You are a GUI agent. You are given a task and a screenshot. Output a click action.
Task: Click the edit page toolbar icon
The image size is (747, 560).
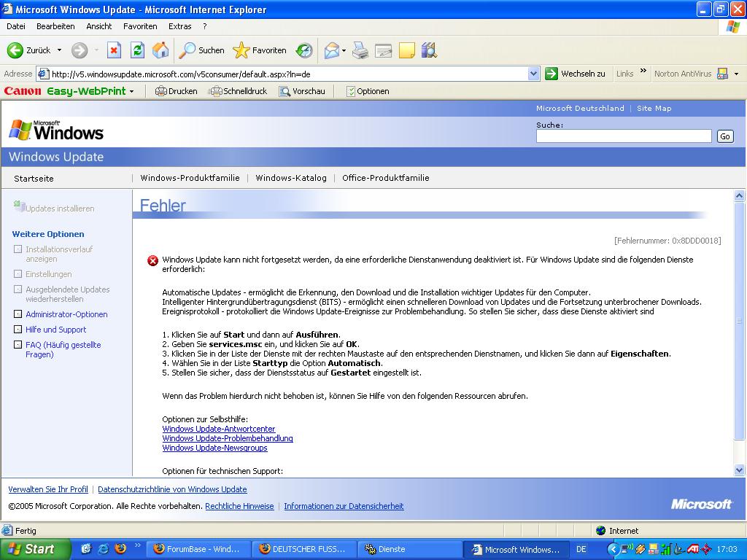[x=383, y=50]
